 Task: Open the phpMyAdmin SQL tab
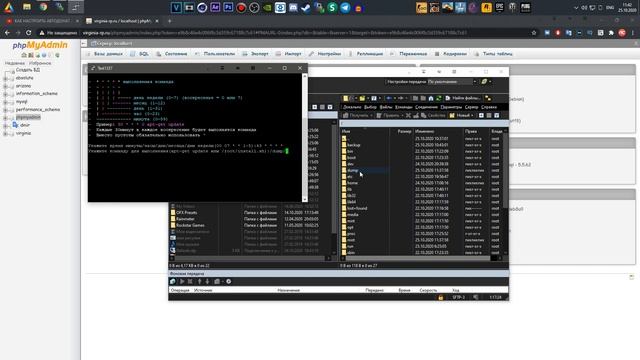pyautogui.click(x=140, y=54)
